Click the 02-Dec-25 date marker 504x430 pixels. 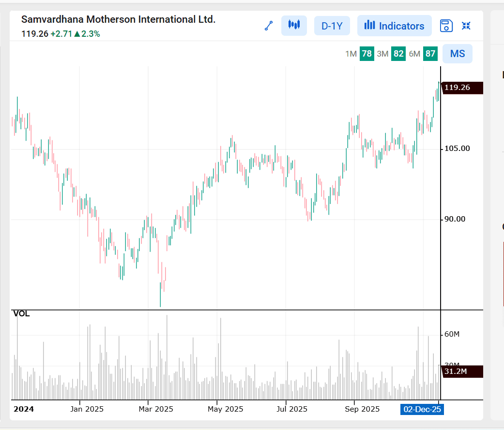point(422,410)
